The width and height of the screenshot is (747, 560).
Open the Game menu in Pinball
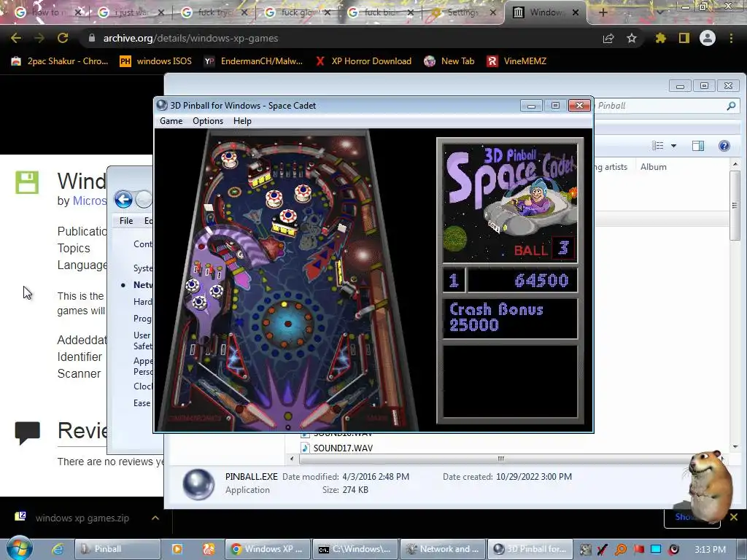pos(171,121)
